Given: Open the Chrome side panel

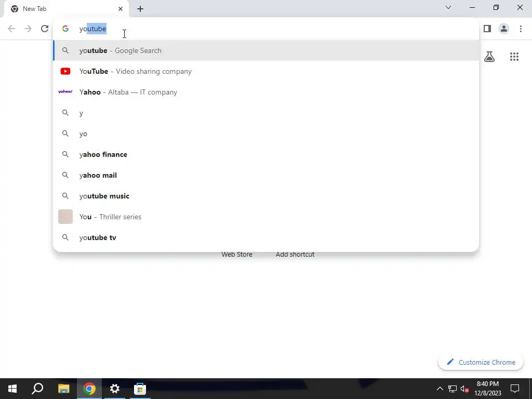Looking at the screenshot, I should coord(487,29).
